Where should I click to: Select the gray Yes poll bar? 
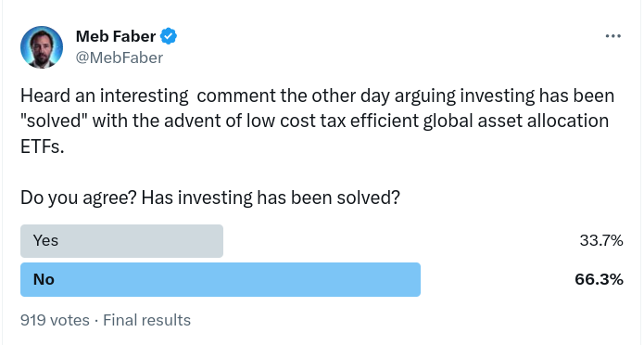(121, 241)
